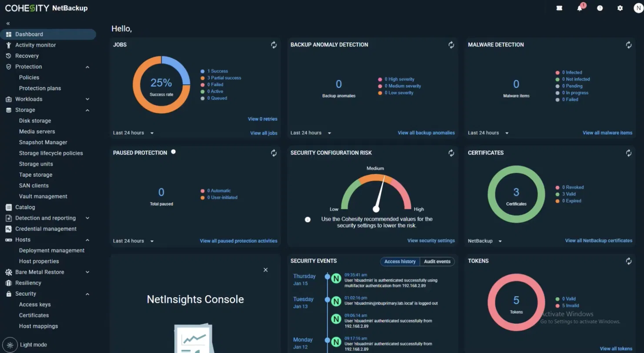Open Disk storage in sidebar
The height and width of the screenshot is (353, 644).
pyautogui.click(x=35, y=121)
